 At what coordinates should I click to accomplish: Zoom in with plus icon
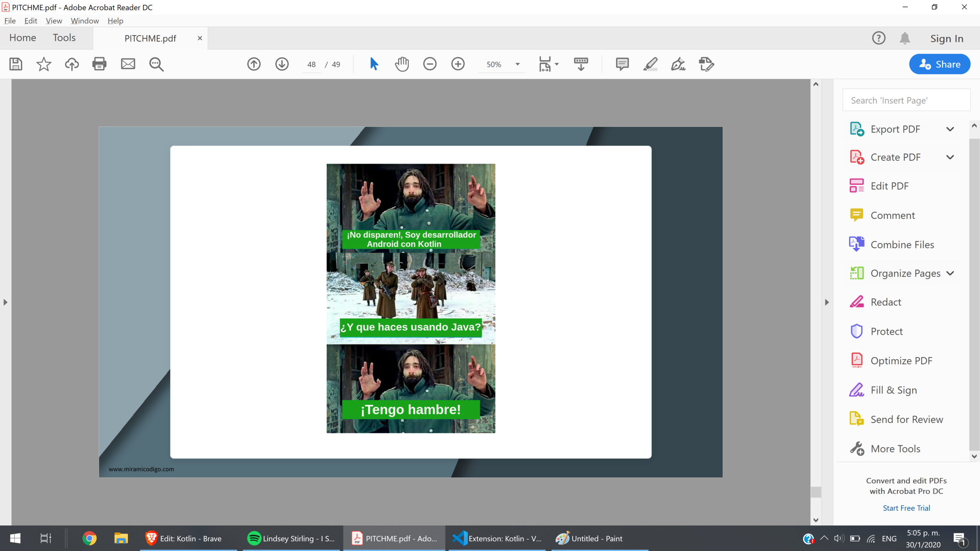458,64
